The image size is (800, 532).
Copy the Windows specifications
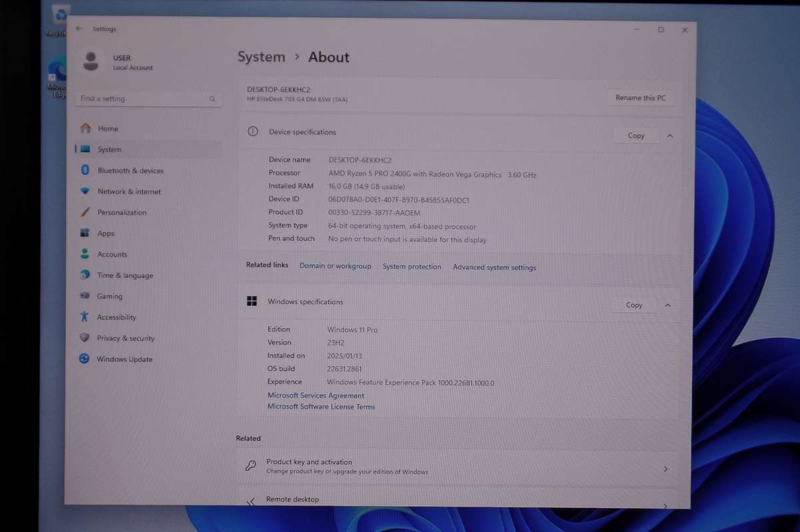pyautogui.click(x=634, y=305)
